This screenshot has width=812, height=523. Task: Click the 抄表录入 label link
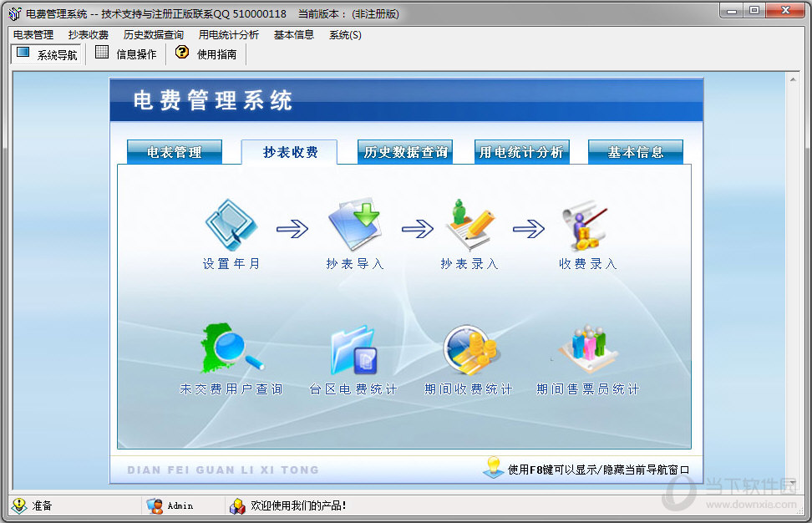tap(469, 264)
